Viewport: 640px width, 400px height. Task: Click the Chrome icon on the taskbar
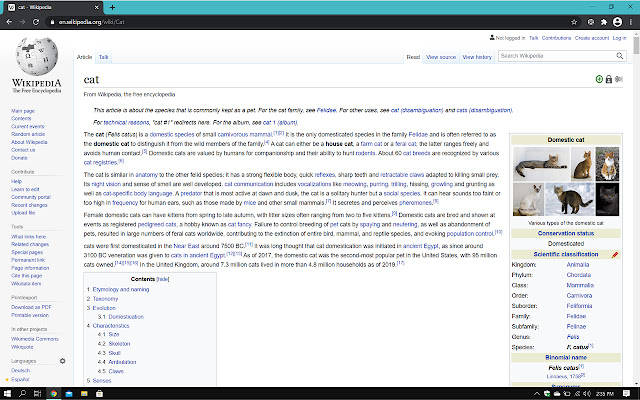(53, 393)
